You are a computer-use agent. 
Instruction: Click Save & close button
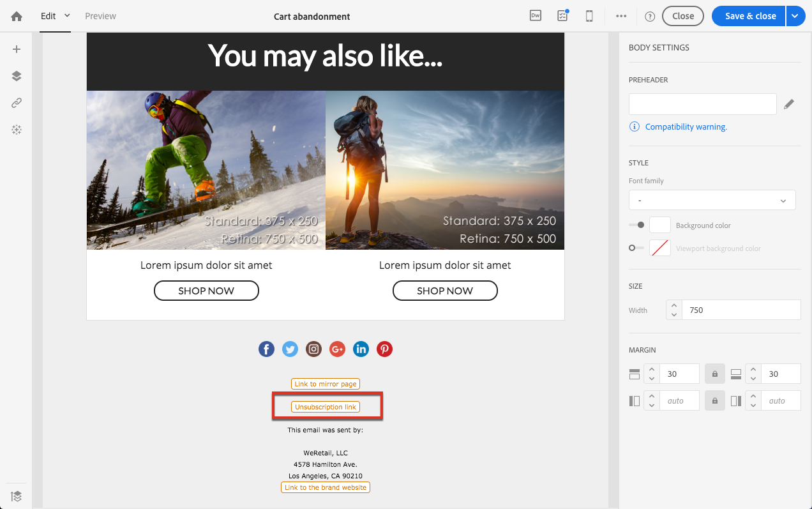pyautogui.click(x=750, y=16)
